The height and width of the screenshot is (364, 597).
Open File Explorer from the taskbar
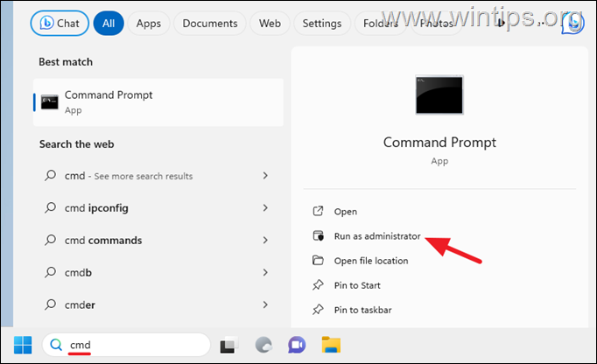pos(331,345)
